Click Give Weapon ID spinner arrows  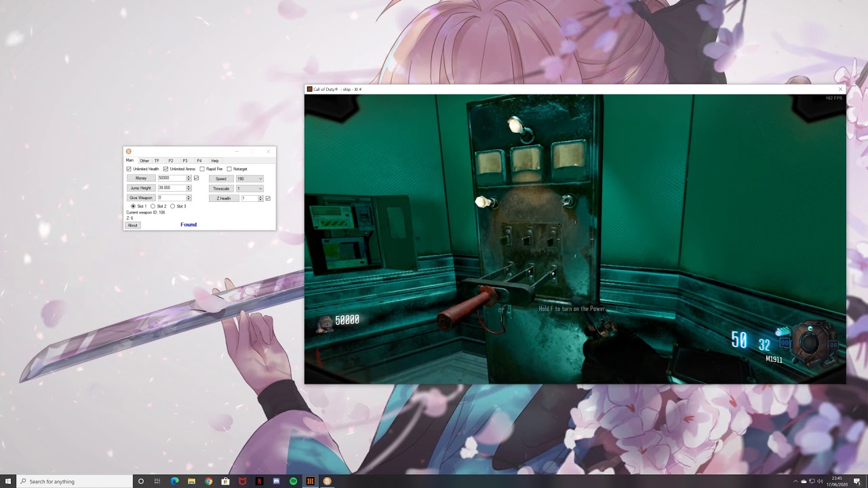pyautogui.click(x=189, y=198)
